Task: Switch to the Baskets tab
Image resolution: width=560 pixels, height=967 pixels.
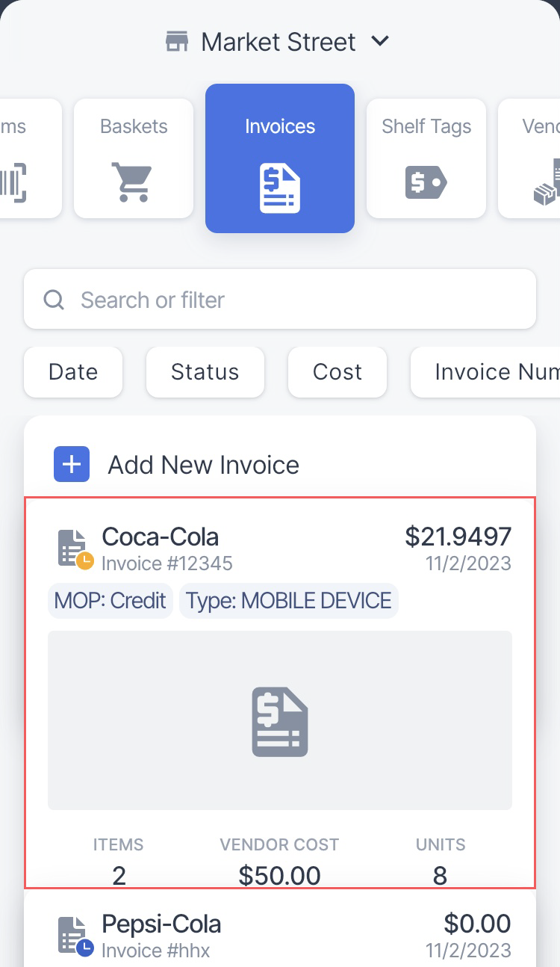Action: coord(134,158)
